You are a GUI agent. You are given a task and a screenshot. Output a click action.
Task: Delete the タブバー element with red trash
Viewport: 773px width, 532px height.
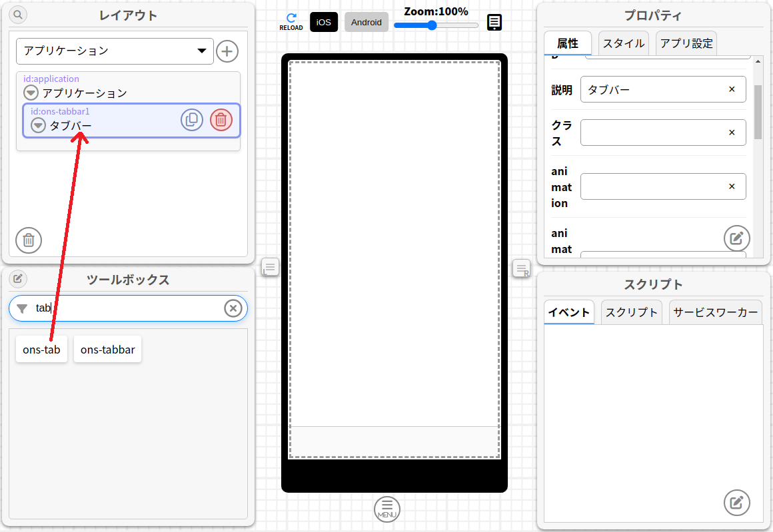tap(221, 120)
